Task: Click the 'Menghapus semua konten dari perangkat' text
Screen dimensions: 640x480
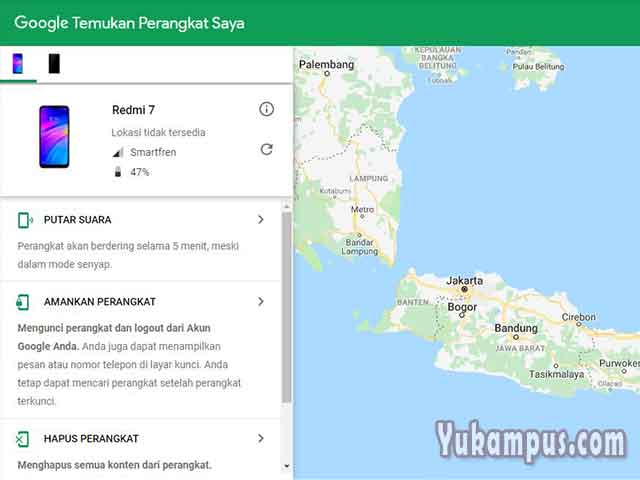Action: point(114,465)
